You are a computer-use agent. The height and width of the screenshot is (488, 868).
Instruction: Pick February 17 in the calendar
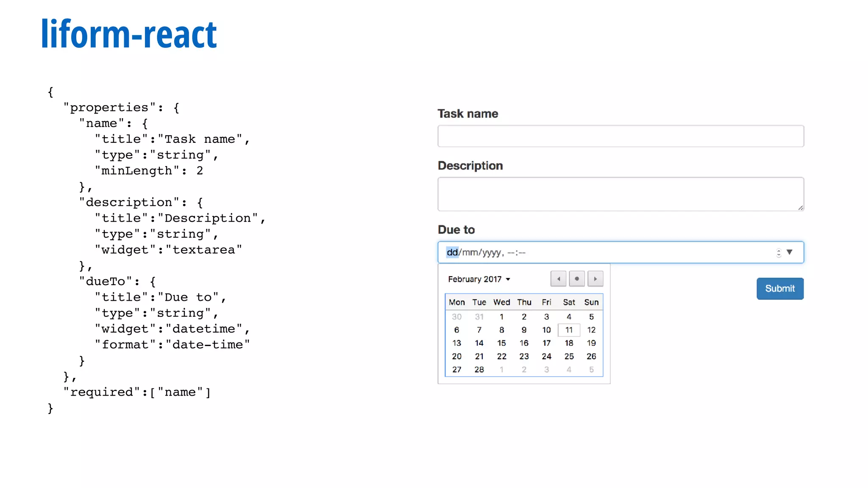(546, 343)
